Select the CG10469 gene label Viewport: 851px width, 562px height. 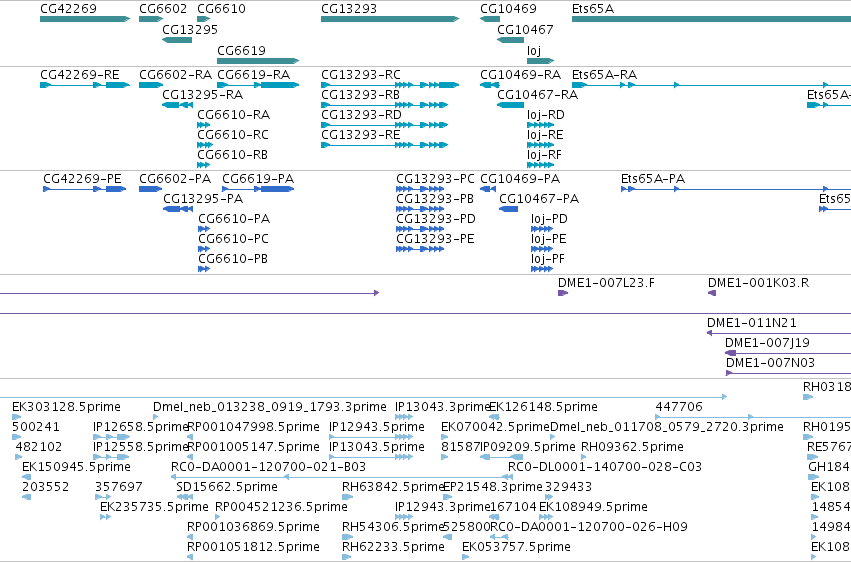(509, 9)
